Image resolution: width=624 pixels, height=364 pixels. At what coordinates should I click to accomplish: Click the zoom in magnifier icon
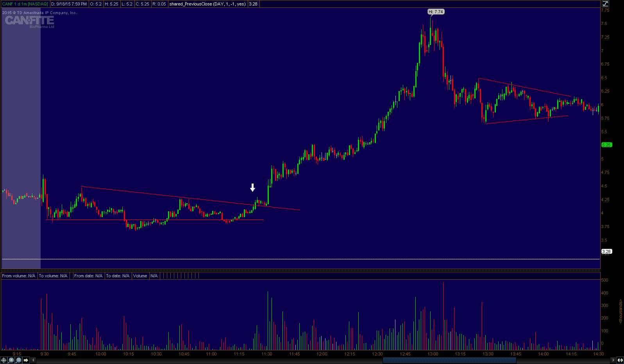tap(11, 360)
